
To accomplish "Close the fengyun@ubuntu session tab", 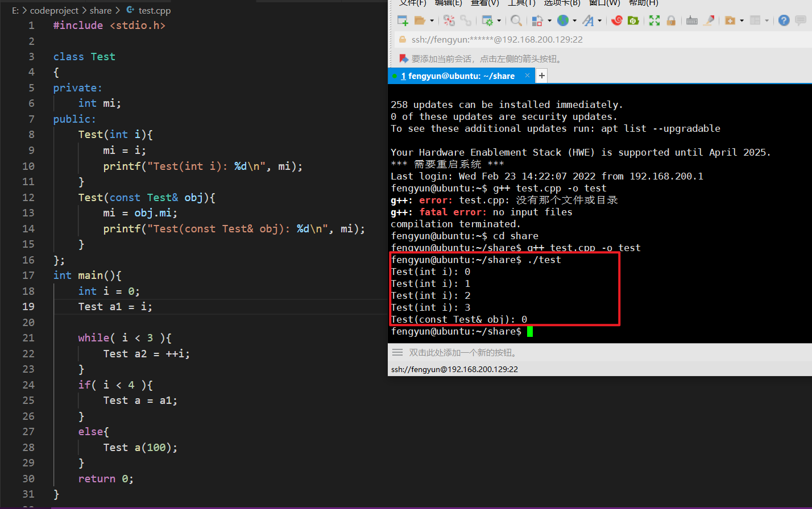I will 528,76.
